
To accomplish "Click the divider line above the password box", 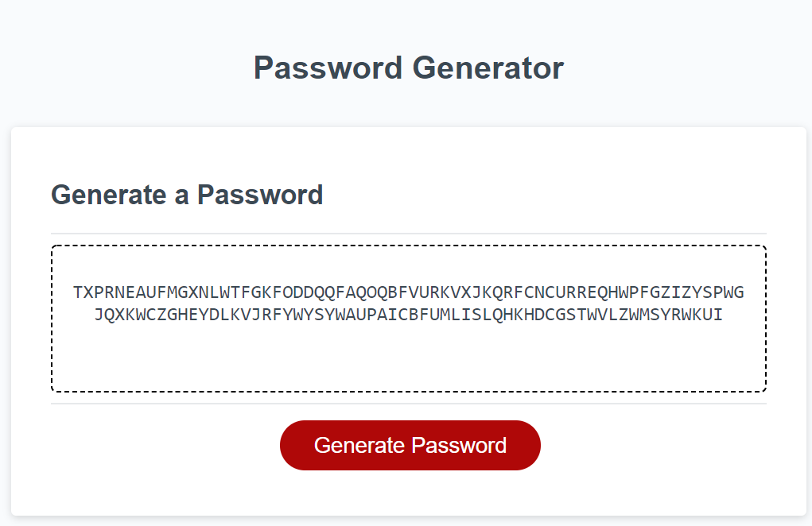I will click(409, 231).
